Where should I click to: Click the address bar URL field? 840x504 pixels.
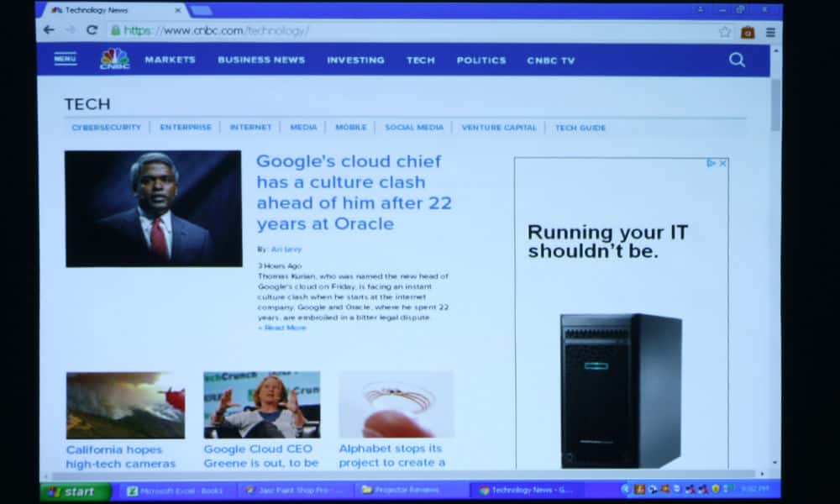point(412,31)
